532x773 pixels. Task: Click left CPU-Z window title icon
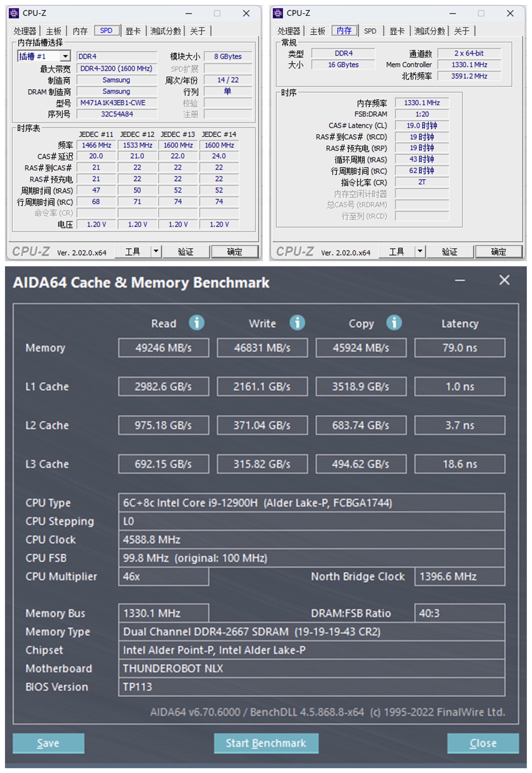click(x=14, y=13)
